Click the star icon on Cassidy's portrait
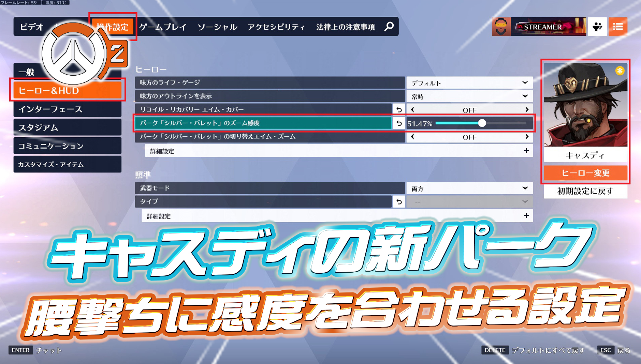Screen dimensions: 641x364 pyautogui.click(x=621, y=71)
